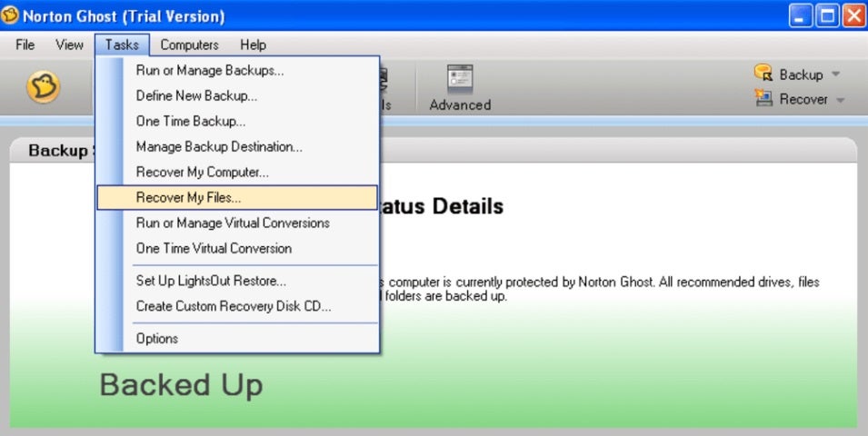Select Recover My Computer
Image resolution: width=868 pixels, height=436 pixels.
pyautogui.click(x=237, y=172)
